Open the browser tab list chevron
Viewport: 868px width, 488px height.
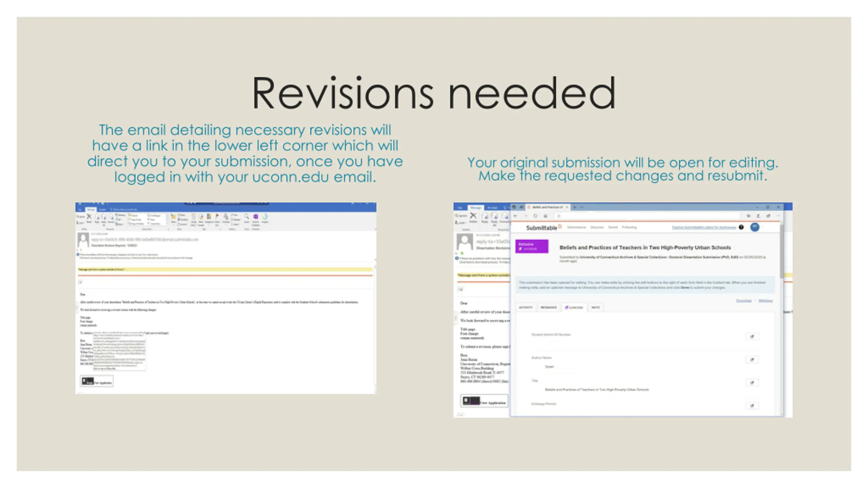582,207
